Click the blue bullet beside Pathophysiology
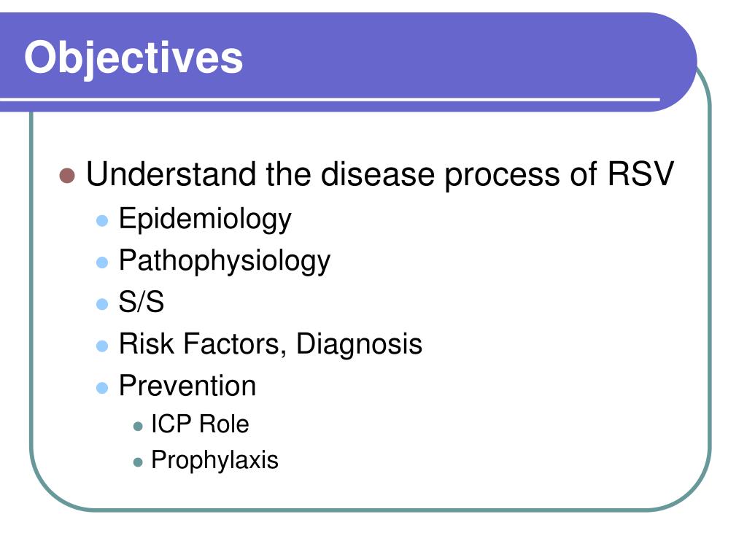747x560 pixels. pyautogui.click(x=102, y=262)
